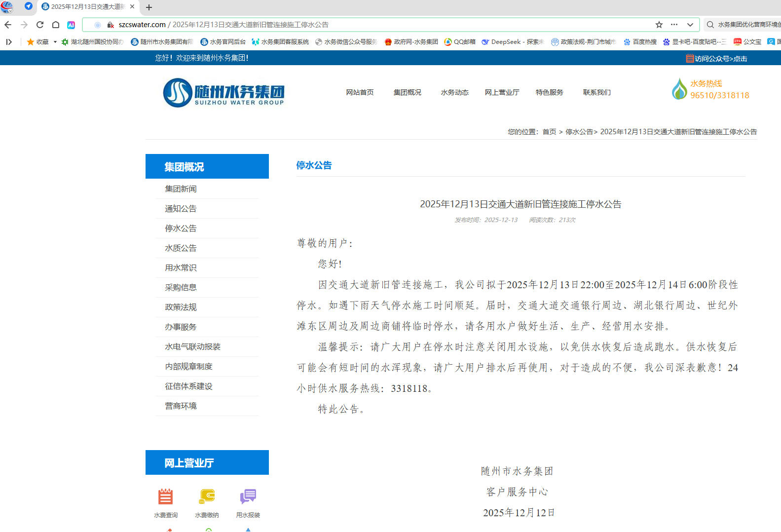The width and height of the screenshot is (781, 532).
Task: Expand the 收藏 bookmarks dropdown arrow
Action: coord(55,42)
